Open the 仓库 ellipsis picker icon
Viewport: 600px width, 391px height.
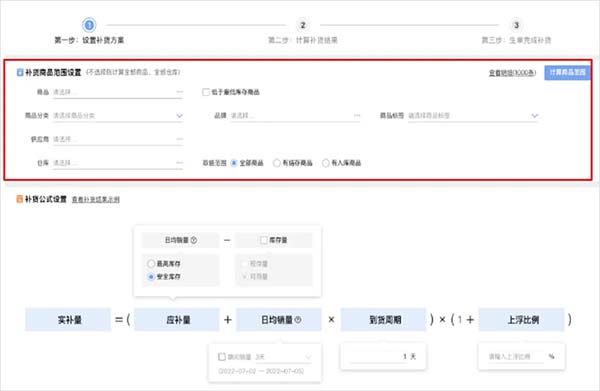click(x=179, y=163)
